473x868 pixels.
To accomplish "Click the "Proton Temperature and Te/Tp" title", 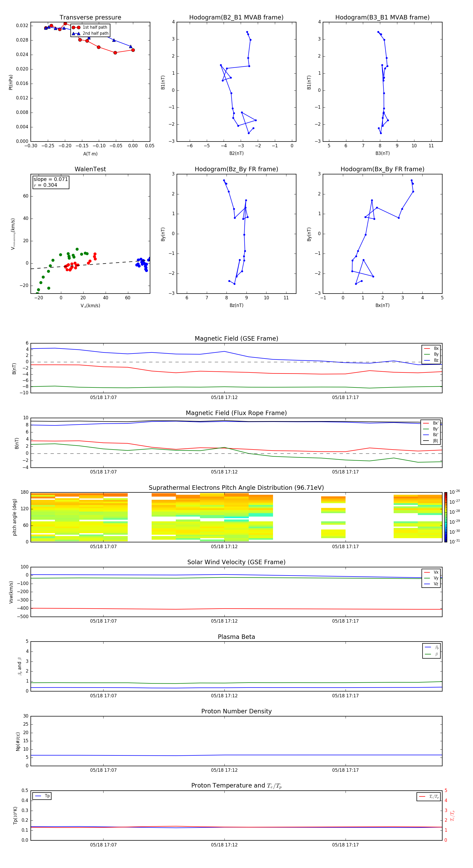I will [236, 786].
